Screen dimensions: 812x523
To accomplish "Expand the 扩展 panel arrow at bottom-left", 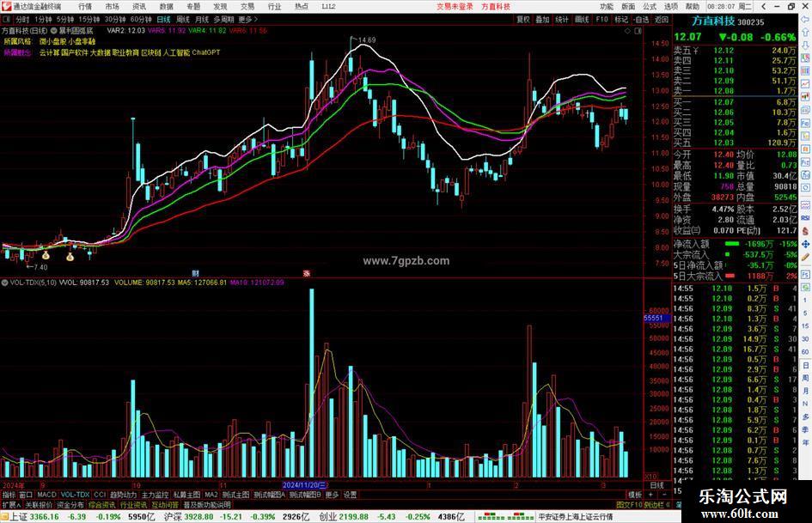I will click(x=11, y=504).
